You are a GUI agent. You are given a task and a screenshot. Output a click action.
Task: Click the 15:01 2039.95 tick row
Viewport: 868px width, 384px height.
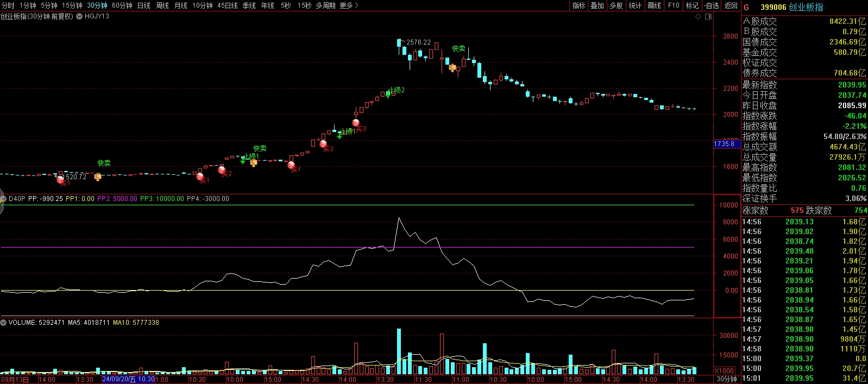[x=804, y=378]
